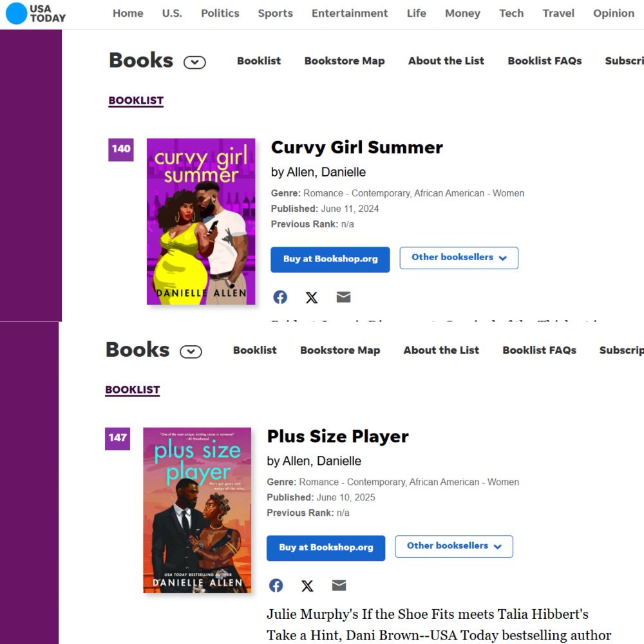
Task: Open Booklist tab in upper Books nav
Action: (259, 61)
